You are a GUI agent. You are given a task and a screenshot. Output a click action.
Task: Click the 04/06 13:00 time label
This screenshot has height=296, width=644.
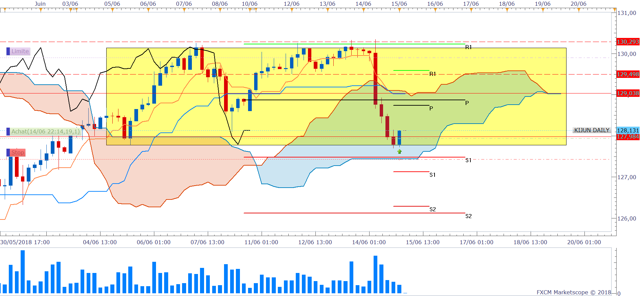coord(100,242)
